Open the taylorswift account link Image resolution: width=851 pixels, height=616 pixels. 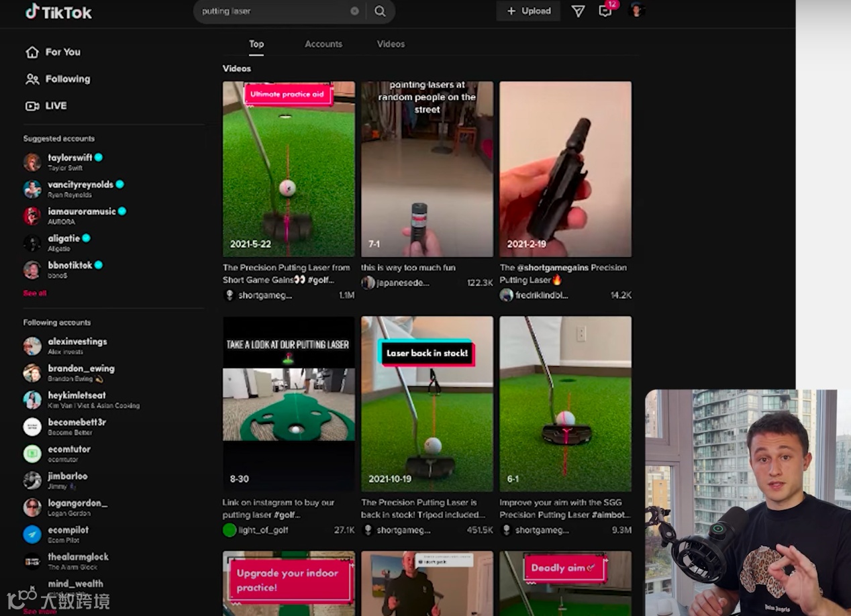(x=70, y=158)
